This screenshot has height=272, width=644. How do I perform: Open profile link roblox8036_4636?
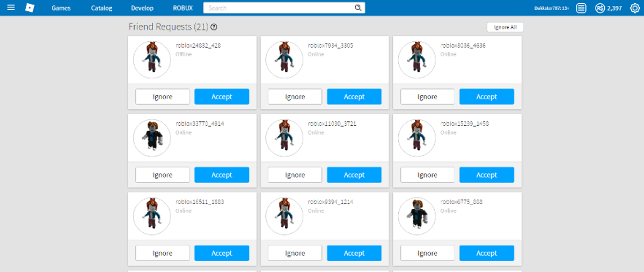tap(463, 46)
